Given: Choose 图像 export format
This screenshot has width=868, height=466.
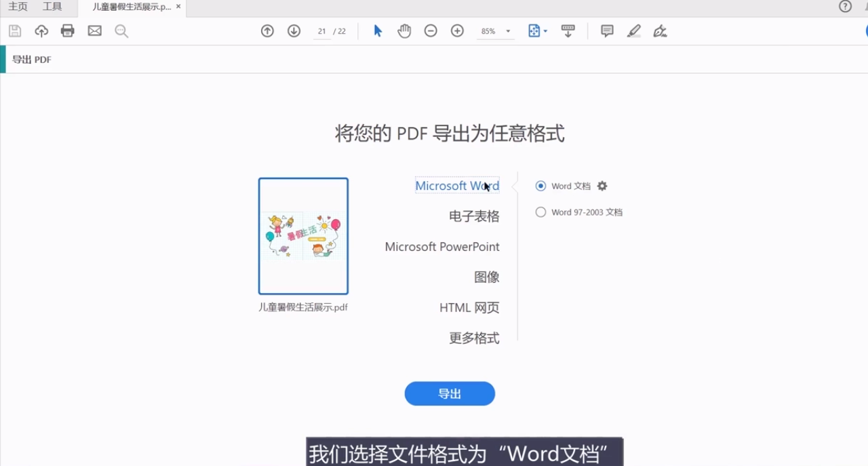Looking at the screenshot, I should (487, 277).
